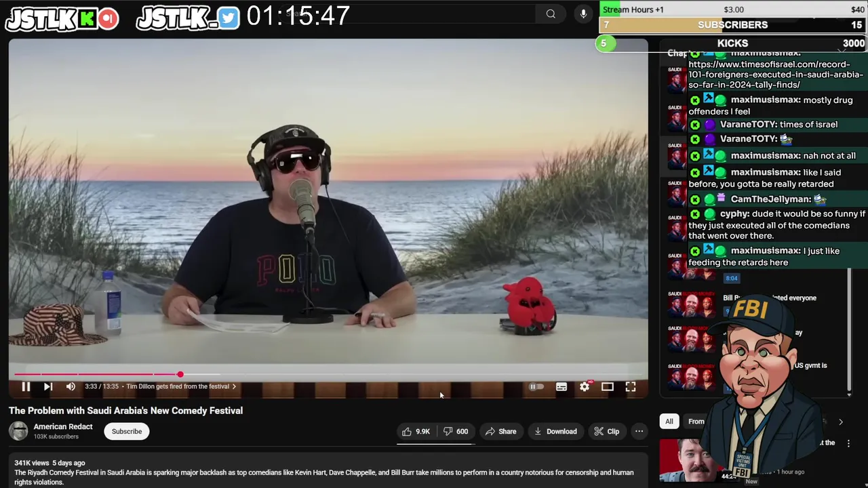Click the video title text
This screenshot has height=488, width=868.
click(x=125, y=411)
